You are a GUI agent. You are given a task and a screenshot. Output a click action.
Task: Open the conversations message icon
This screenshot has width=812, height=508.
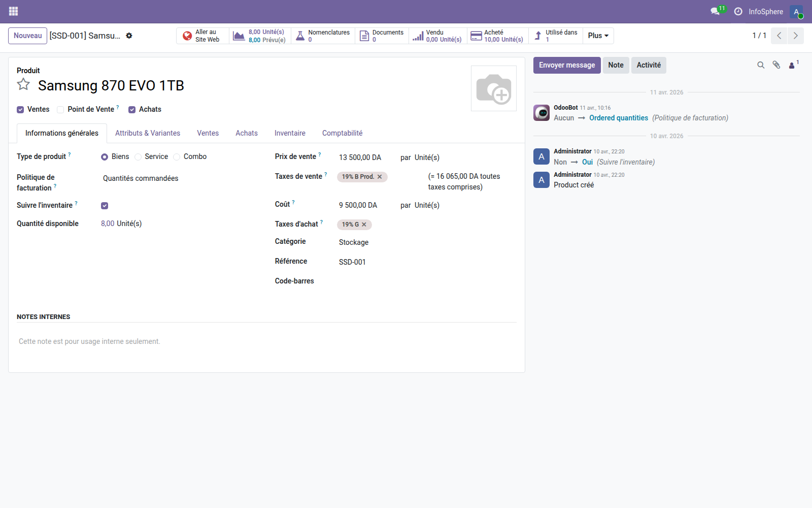pos(716,11)
